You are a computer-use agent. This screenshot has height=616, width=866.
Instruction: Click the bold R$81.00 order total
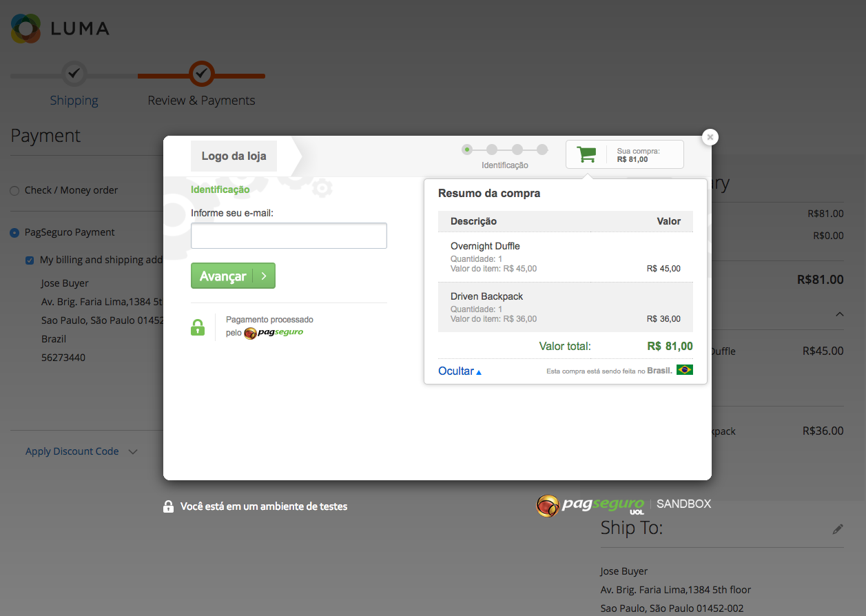(820, 280)
